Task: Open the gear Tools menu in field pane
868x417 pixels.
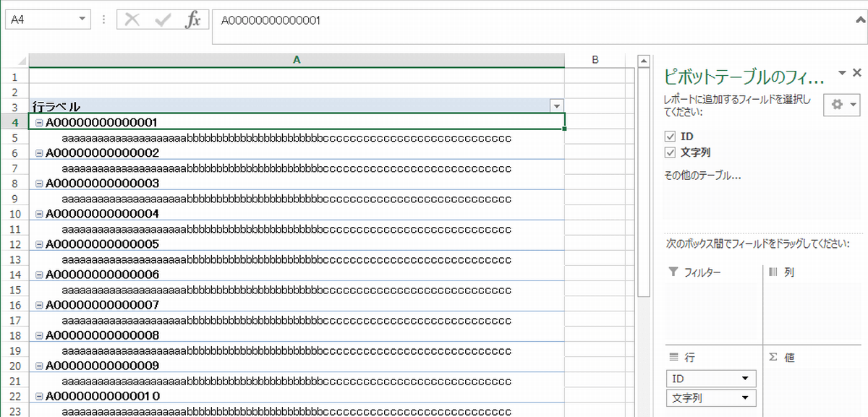Action: [841, 105]
